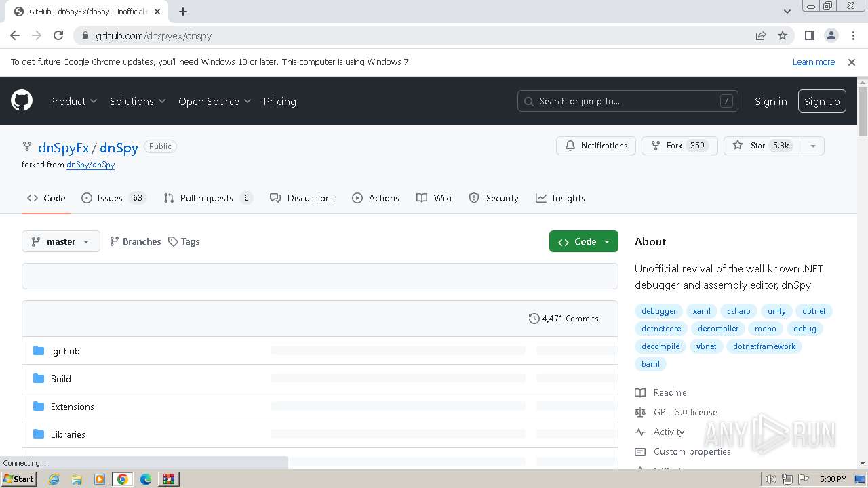The height and width of the screenshot is (488, 868).
Task: Select the unity topic tag
Action: click(x=776, y=311)
